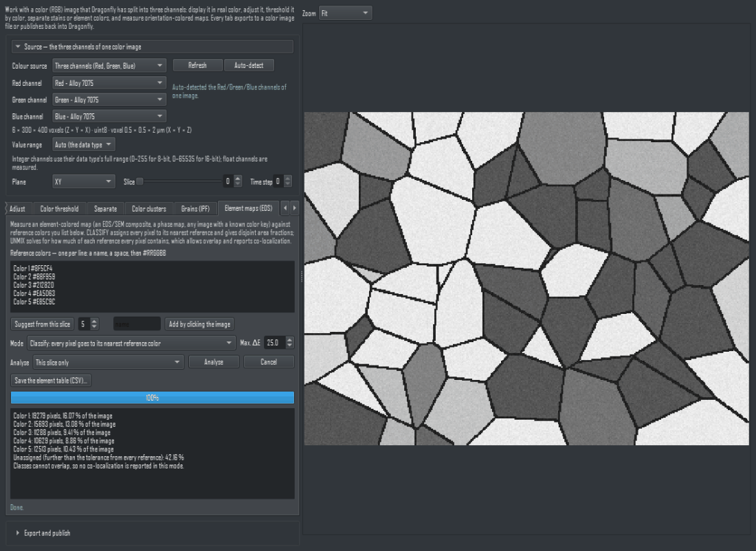Switch to the Color clusters tab
The height and width of the screenshot is (551, 756).
point(149,209)
